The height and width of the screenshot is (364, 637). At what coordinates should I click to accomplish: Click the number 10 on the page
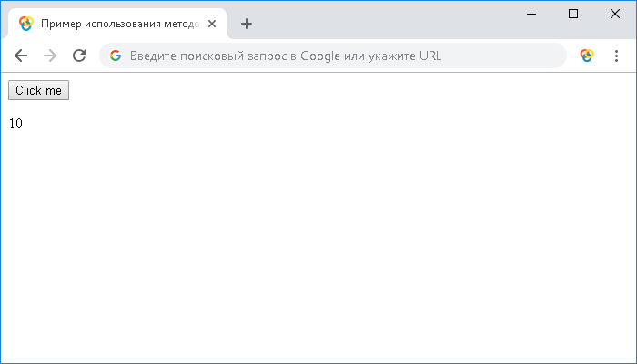click(15, 124)
